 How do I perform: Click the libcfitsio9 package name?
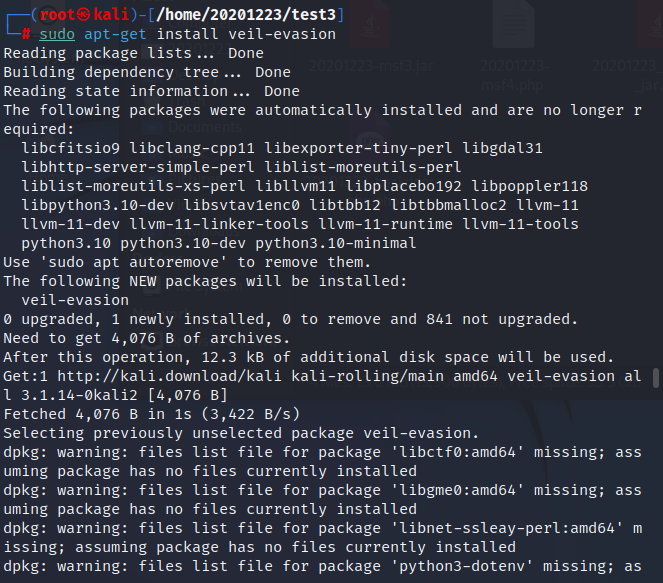(x=71, y=148)
